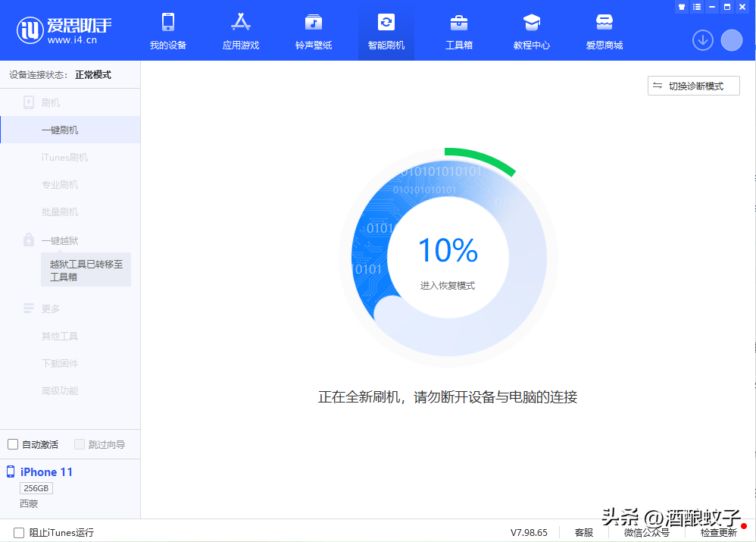Toggle 跳过向导 checkbox
The height and width of the screenshot is (542, 756).
tap(80, 444)
